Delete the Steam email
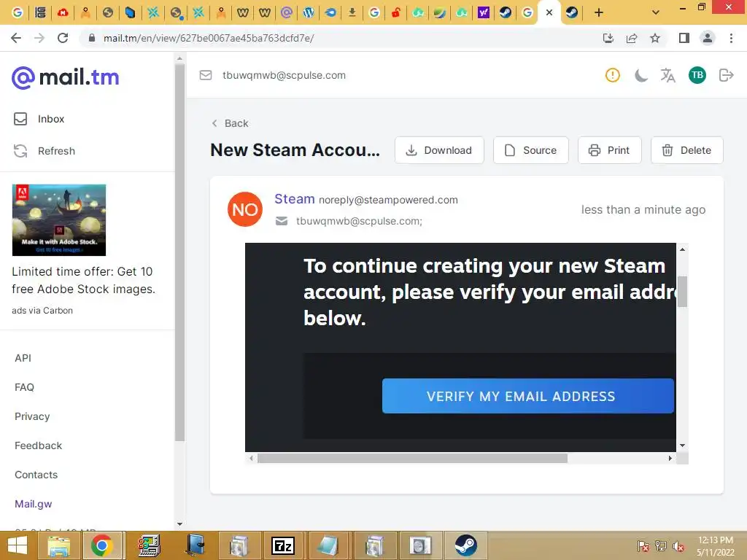The width and height of the screenshot is (747, 560). tap(687, 150)
